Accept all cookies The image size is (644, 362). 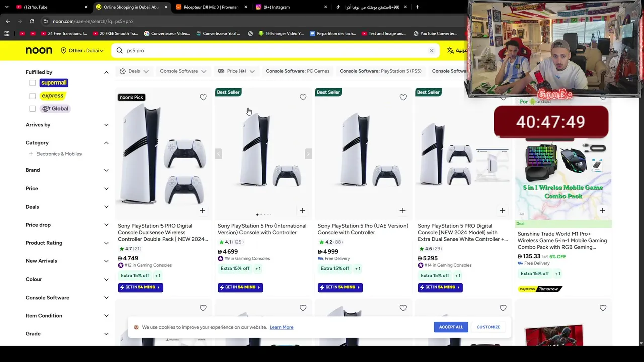coord(451,327)
